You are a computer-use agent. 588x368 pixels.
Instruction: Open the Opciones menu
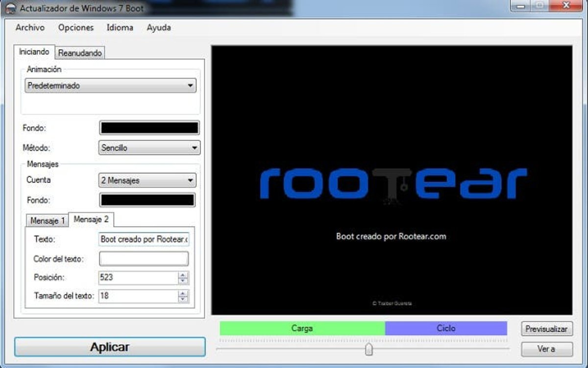(x=76, y=28)
